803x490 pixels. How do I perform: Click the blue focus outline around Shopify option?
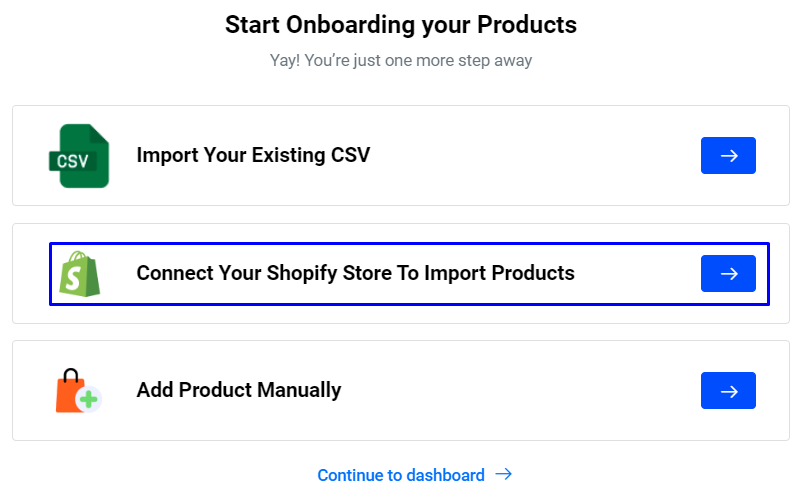pyautogui.click(x=400, y=244)
